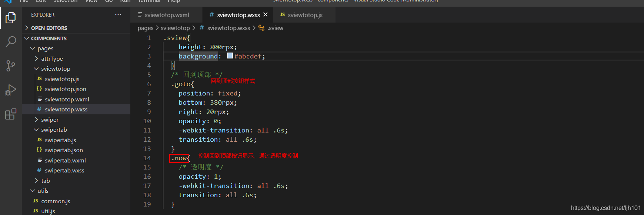The width and height of the screenshot is (644, 215).
Task: Open swipertab.json file
Action: tap(76, 150)
